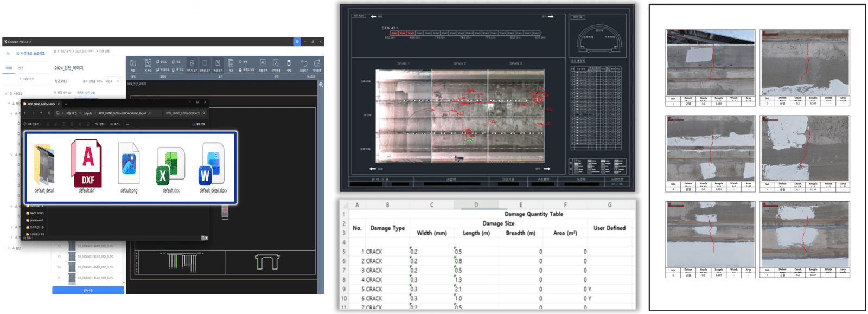Toggle the outline view button in toolbar
868x314 pixels.
coord(205,65)
